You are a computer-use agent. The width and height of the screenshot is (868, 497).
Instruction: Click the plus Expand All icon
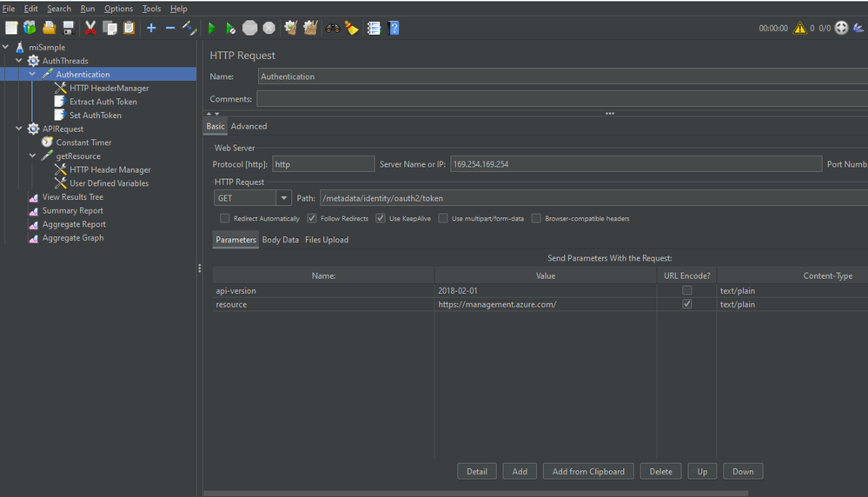(151, 28)
